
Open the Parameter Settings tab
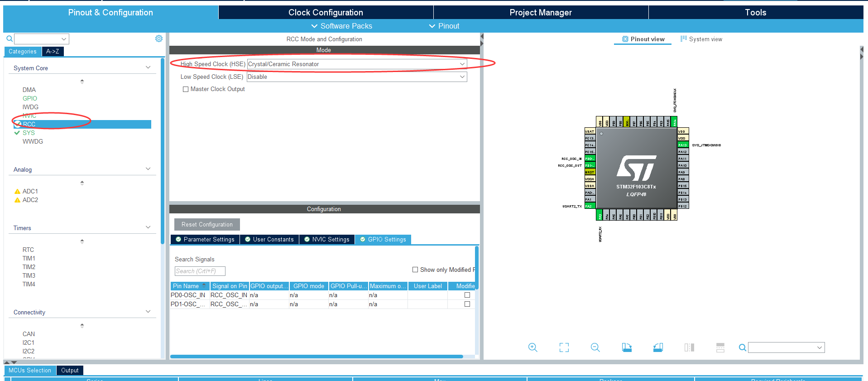205,239
